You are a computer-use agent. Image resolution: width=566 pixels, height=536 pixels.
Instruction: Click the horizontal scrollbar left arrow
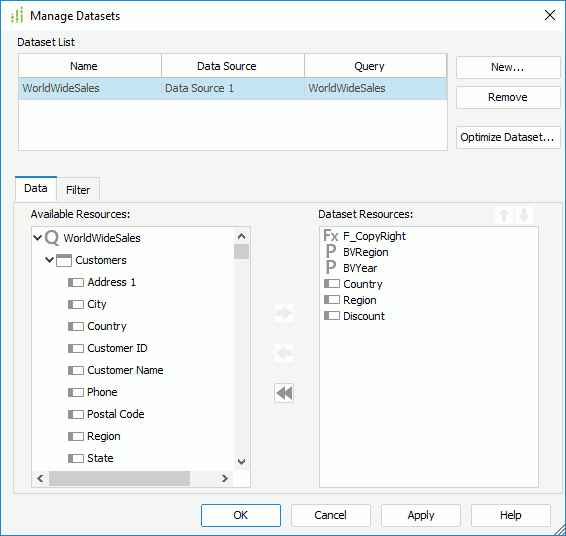point(40,479)
